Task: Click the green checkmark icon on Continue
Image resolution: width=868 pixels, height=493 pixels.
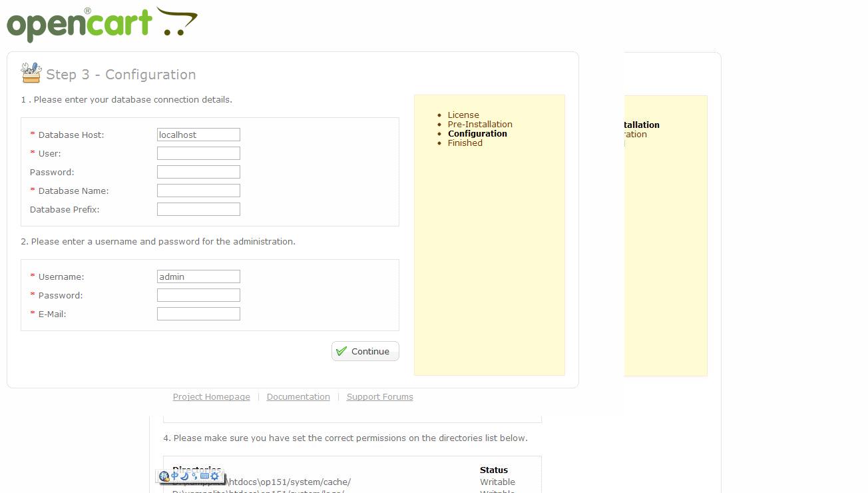Action: 341,351
